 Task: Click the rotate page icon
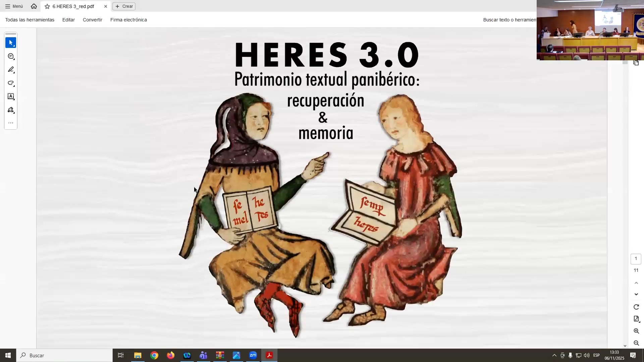pos(636,307)
